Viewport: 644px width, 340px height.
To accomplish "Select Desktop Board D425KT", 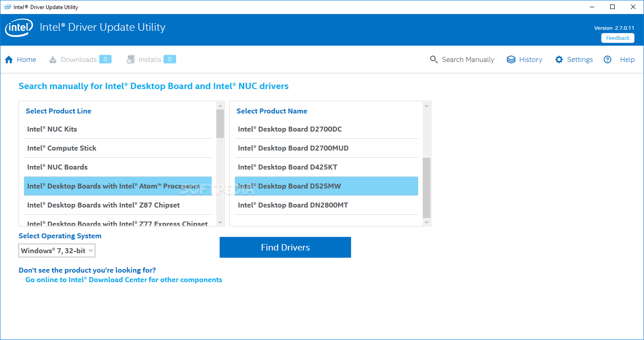I will [x=327, y=167].
